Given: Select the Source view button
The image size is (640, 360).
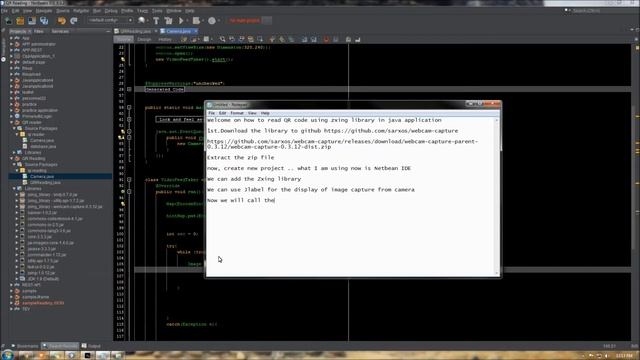Looking at the screenshot, I should (124, 39).
